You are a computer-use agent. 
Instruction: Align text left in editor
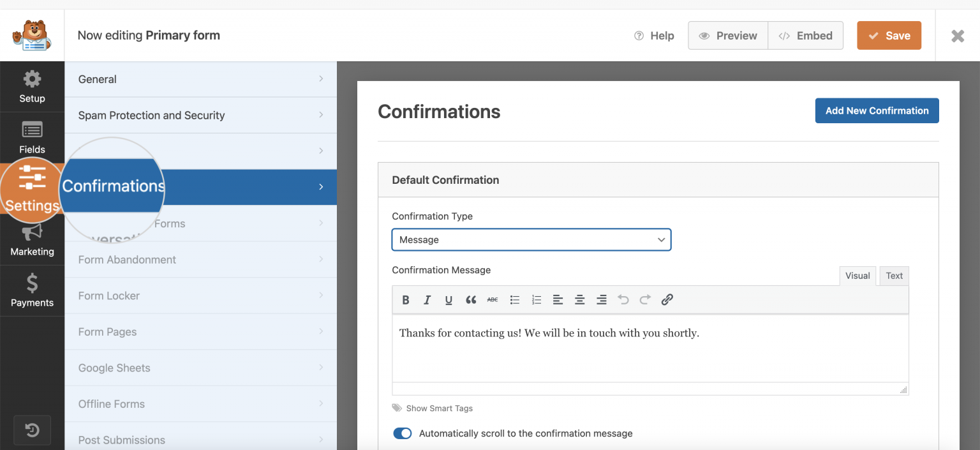point(558,300)
